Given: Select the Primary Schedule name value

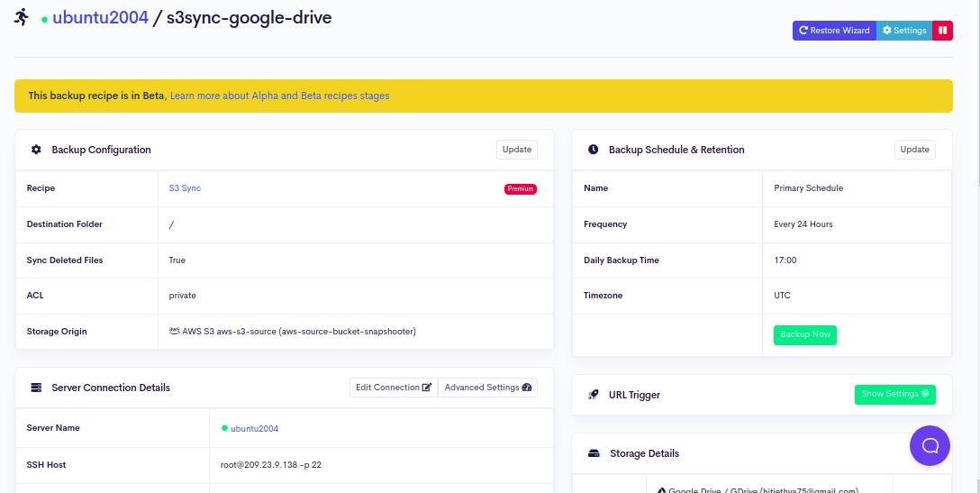Looking at the screenshot, I should pyautogui.click(x=808, y=188).
